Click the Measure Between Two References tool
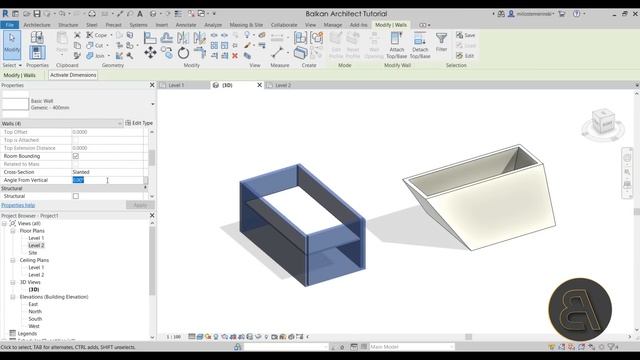The image size is (640, 360). click(x=277, y=53)
